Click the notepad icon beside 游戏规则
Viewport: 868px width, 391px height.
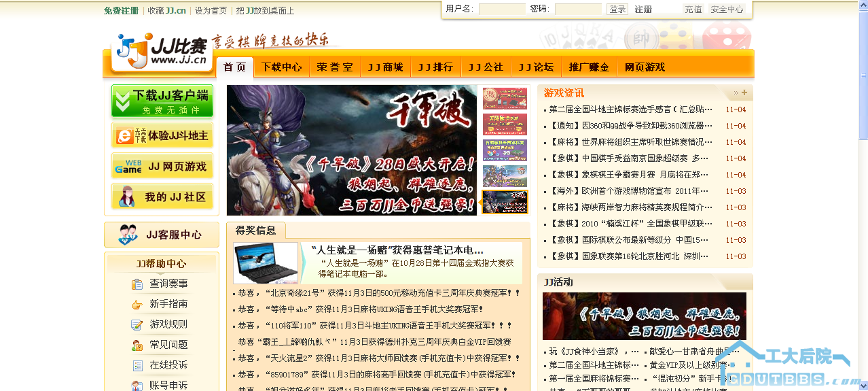pos(137,325)
